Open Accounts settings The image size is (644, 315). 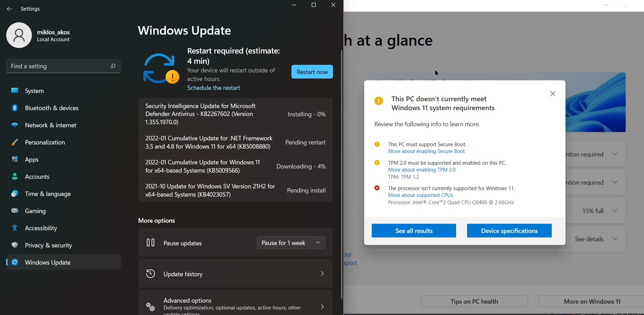[63, 176]
